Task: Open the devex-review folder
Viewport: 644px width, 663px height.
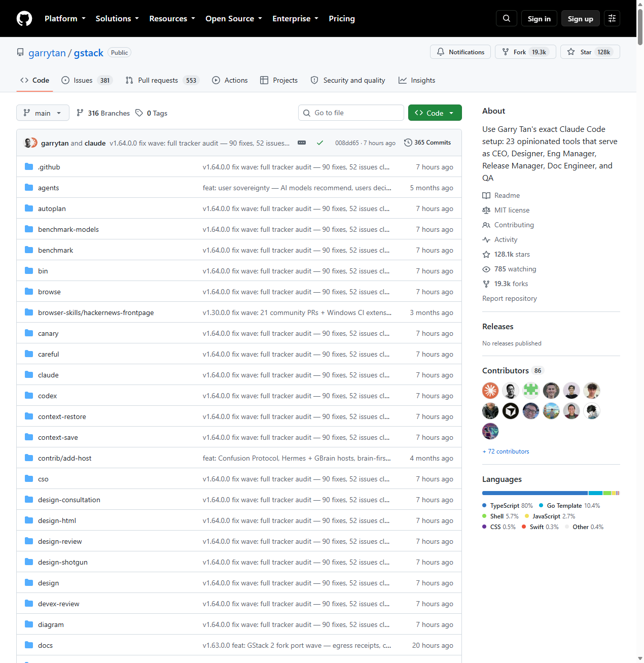Action: tap(58, 604)
